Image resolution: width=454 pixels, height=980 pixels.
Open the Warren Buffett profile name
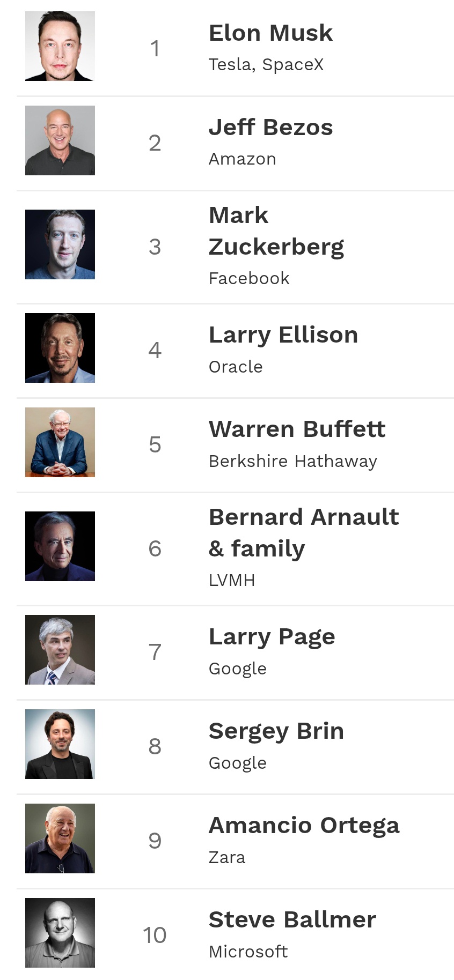coord(297,429)
